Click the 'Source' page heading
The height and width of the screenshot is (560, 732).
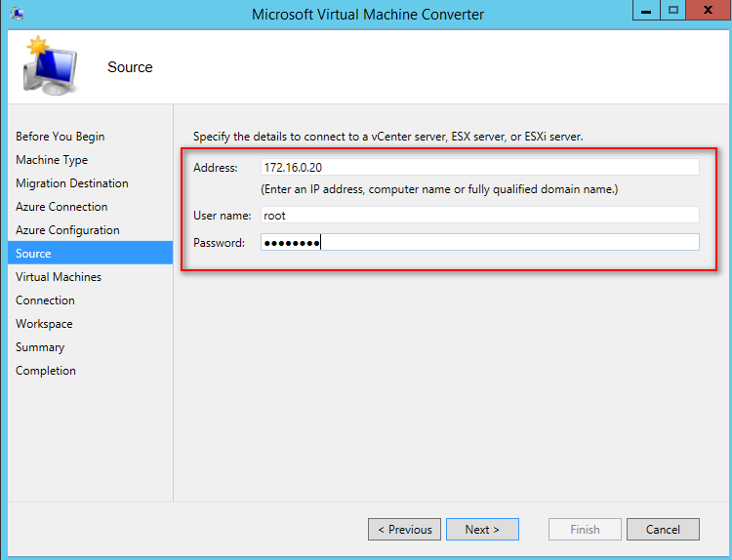click(x=130, y=67)
